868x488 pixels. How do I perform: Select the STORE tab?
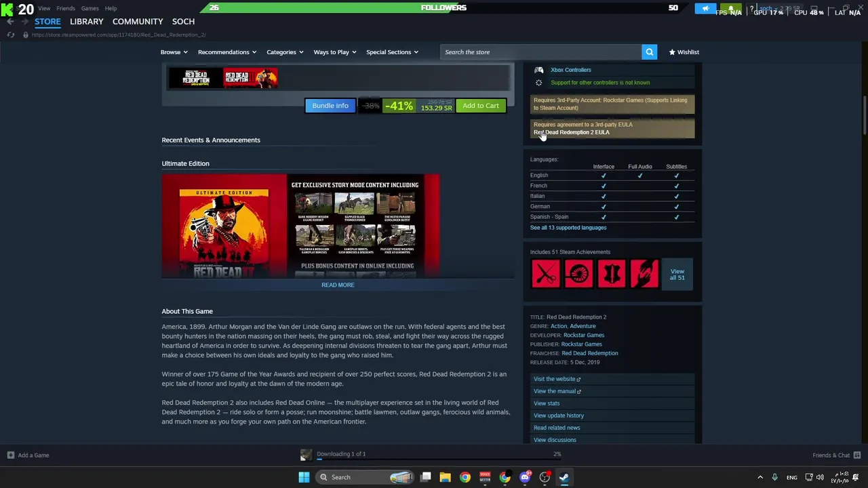pos(47,22)
